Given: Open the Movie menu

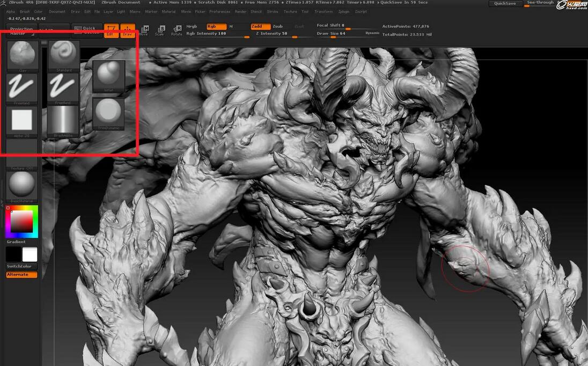Looking at the screenshot, I should click(186, 12).
